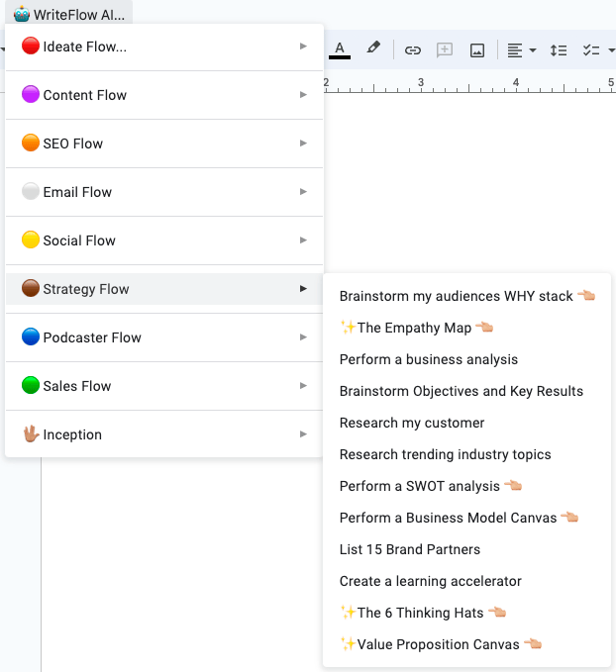Open the checklist dropdown arrow
616x672 pixels.
click(x=611, y=50)
